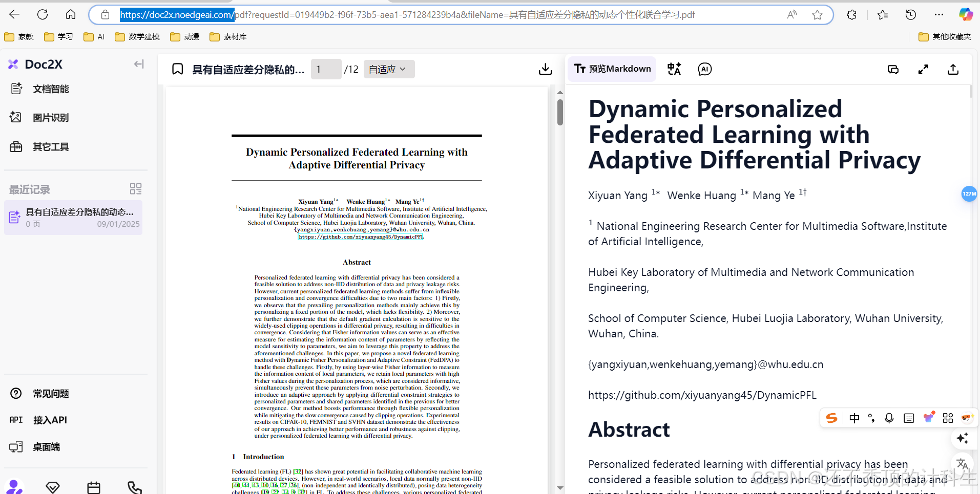
Task: Go back with browser back arrow
Action: 14,14
